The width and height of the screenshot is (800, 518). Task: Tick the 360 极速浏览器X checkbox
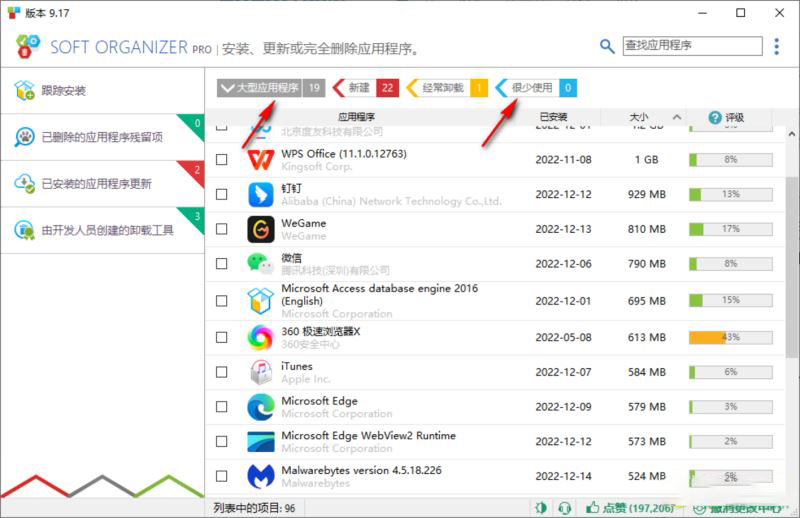[221, 337]
